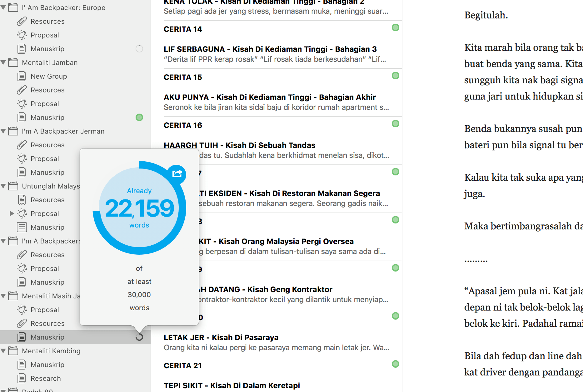Image resolution: width=583 pixels, height=392 pixels.
Task: Click green goal indicator on Mentaliti Jamban Manuskrip
Action: [139, 117]
